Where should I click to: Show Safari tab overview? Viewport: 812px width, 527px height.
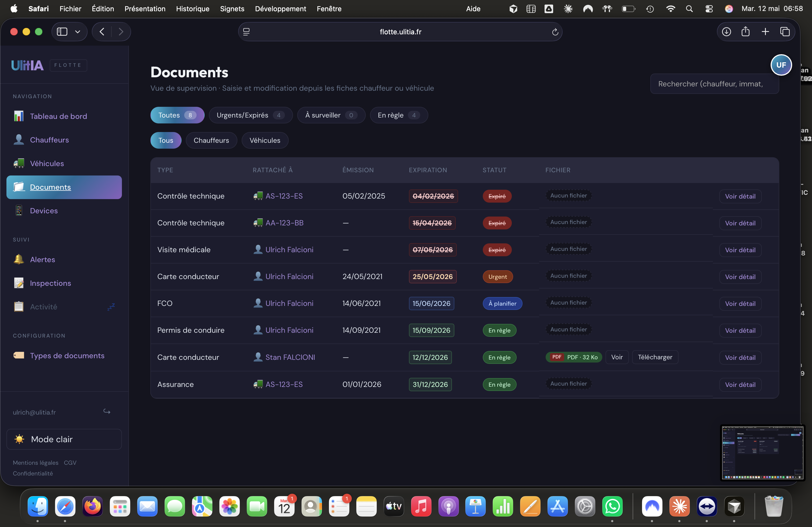(785, 32)
